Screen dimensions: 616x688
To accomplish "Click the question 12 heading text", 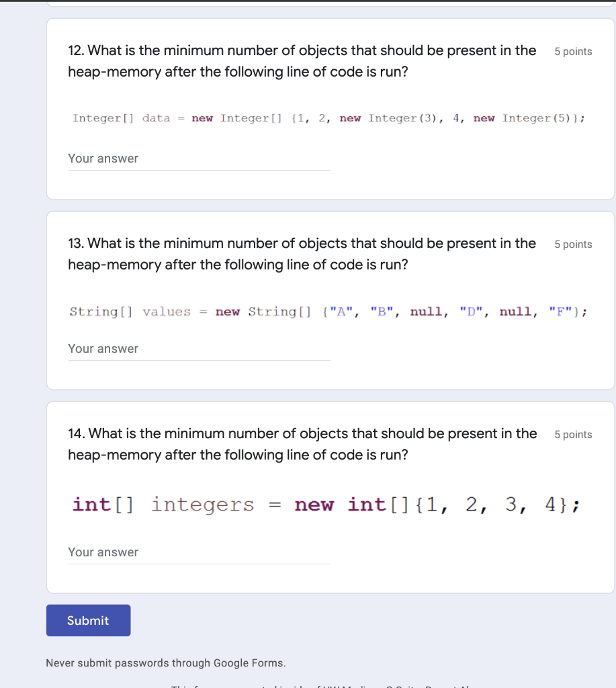I will point(302,60).
